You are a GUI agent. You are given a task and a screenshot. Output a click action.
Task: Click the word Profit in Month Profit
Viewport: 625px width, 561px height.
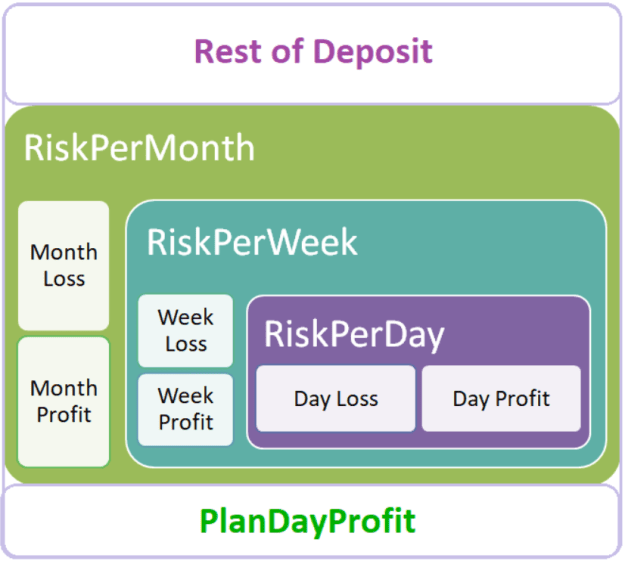pos(64,415)
